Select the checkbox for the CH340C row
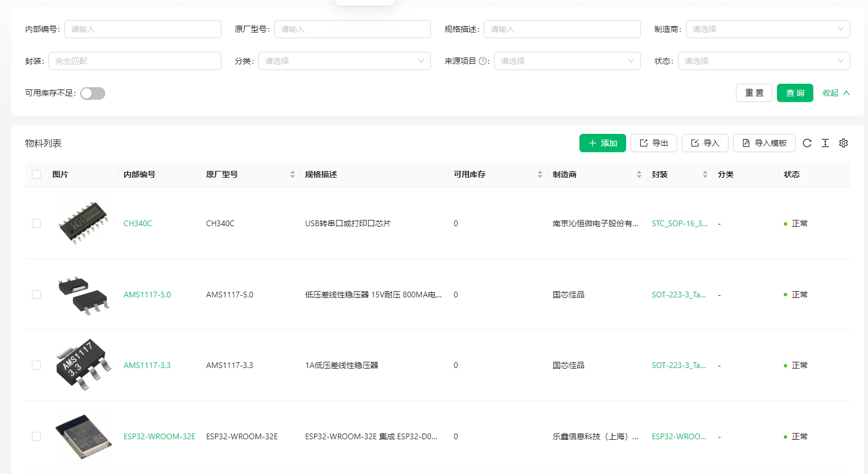868x474 pixels. coord(36,223)
